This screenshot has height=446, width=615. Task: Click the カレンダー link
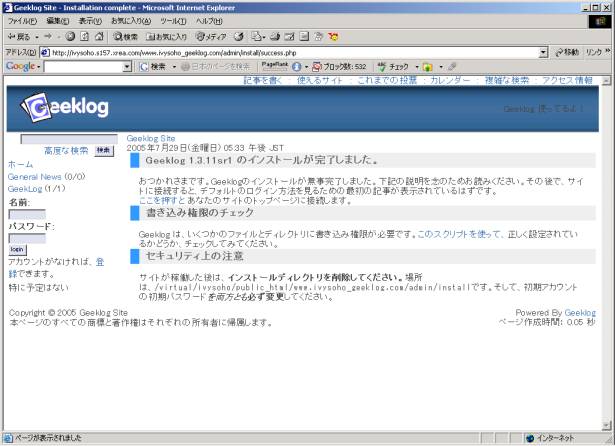450,80
